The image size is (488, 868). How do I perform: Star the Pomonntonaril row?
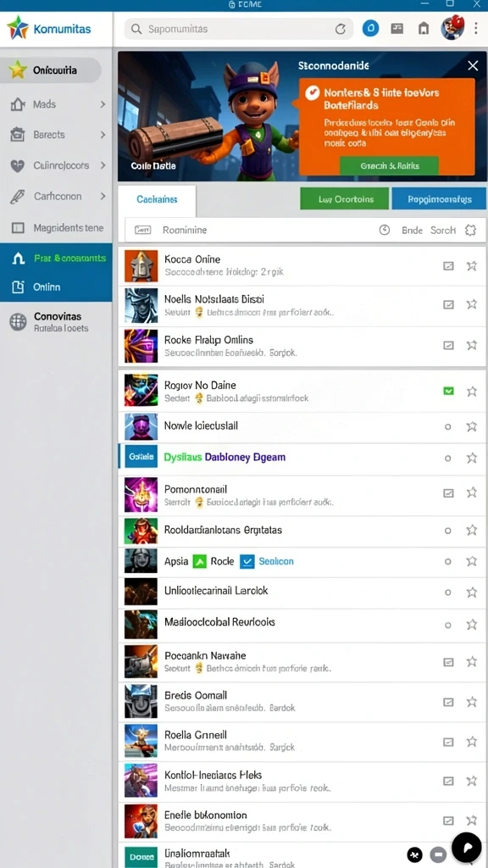(471, 492)
